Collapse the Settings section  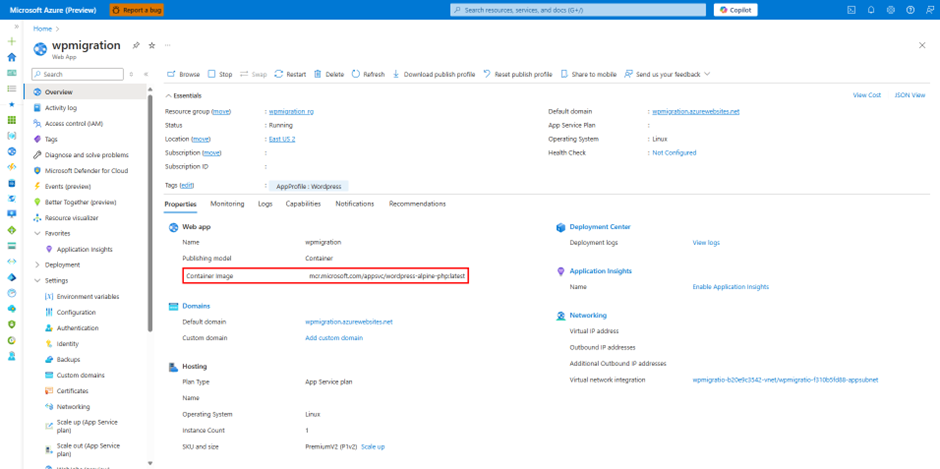[x=38, y=281]
